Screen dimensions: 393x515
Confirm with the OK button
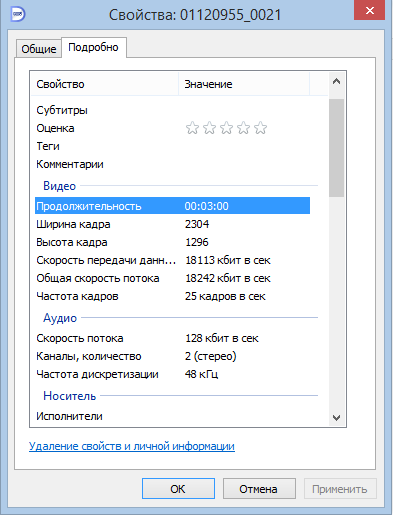178,489
